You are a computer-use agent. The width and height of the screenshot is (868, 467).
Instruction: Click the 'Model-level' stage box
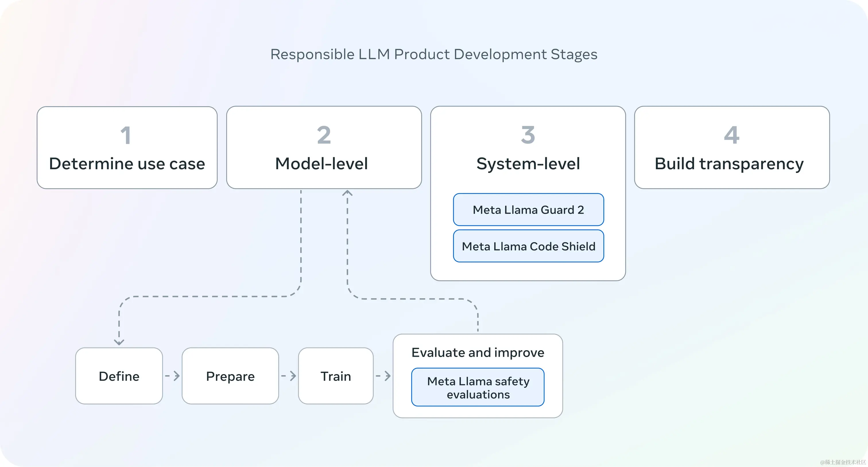point(324,147)
